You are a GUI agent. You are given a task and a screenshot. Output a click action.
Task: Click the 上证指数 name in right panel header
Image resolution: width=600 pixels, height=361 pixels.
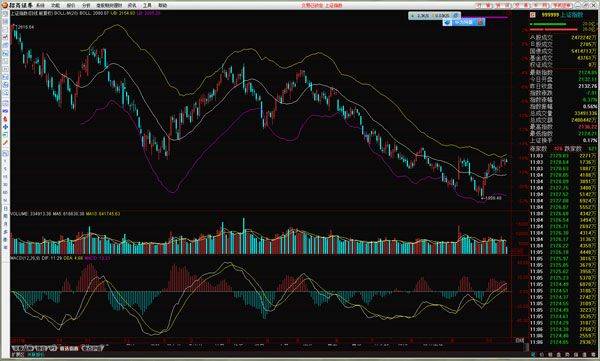pos(572,15)
